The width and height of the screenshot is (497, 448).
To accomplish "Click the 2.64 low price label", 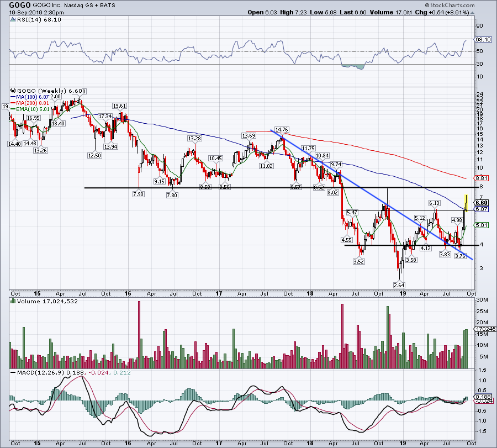I will [x=399, y=285].
